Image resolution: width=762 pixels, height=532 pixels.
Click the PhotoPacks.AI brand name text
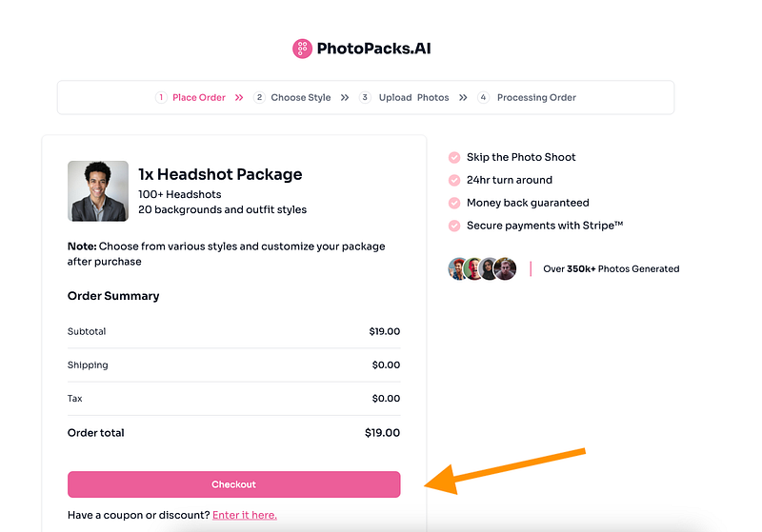pyautogui.click(x=374, y=49)
